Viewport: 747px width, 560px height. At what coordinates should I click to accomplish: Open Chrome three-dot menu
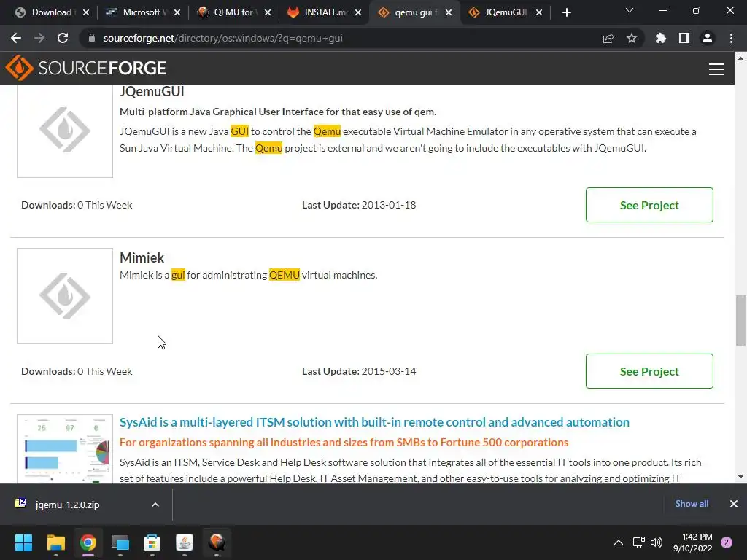pyautogui.click(x=731, y=38)
